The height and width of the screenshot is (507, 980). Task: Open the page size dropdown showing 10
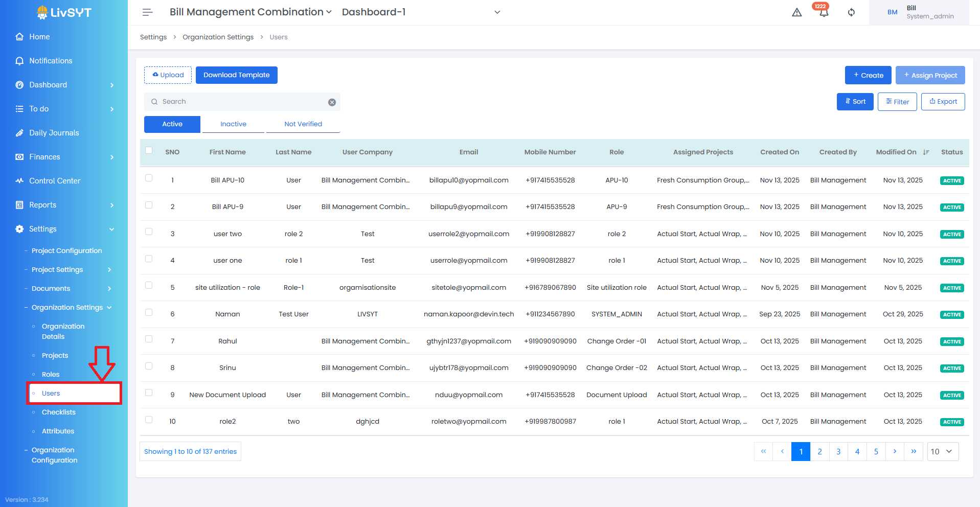942,451
